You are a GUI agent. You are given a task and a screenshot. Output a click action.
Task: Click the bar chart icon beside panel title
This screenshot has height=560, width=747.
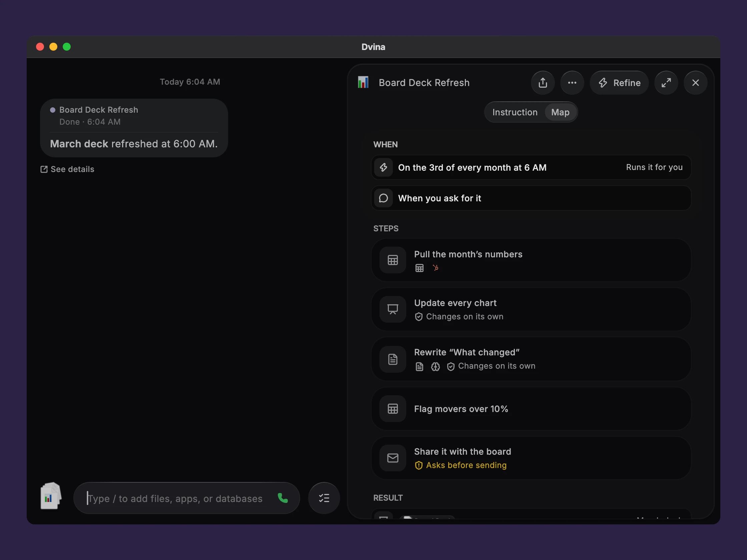click(363, 82)
